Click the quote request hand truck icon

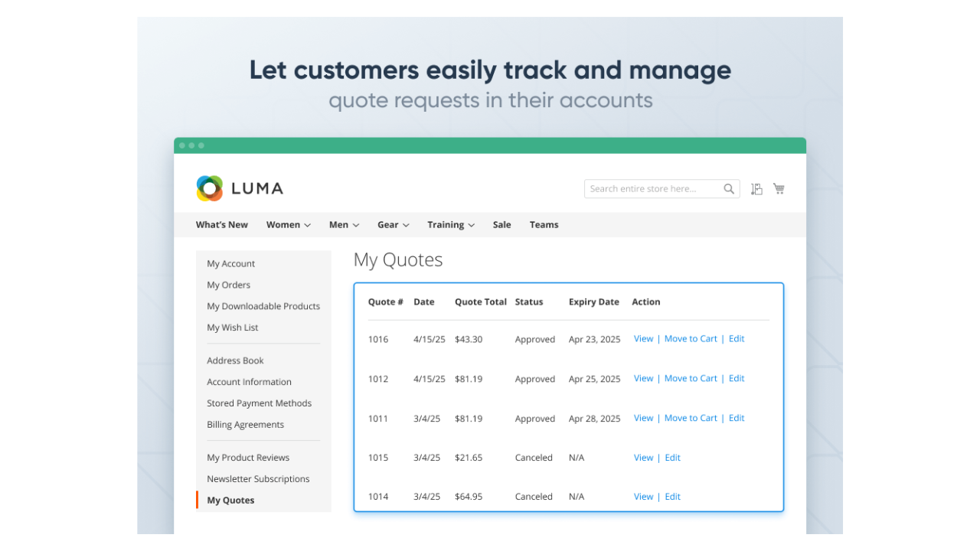pyautogui.click(x=756, y=188)
